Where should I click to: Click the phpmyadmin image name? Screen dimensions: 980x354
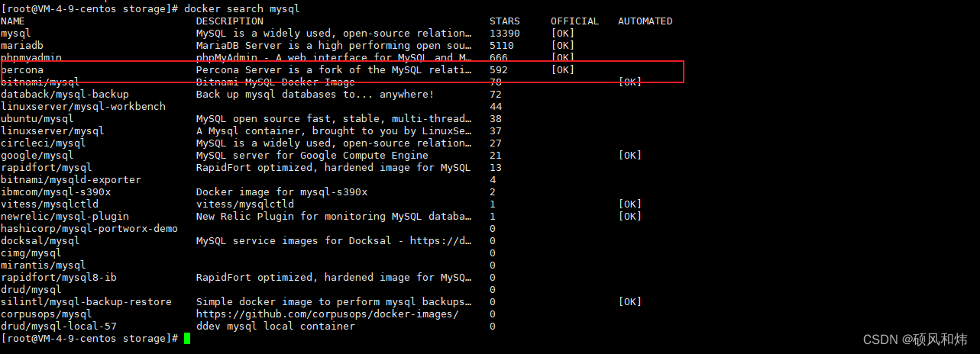click(31, 58)
